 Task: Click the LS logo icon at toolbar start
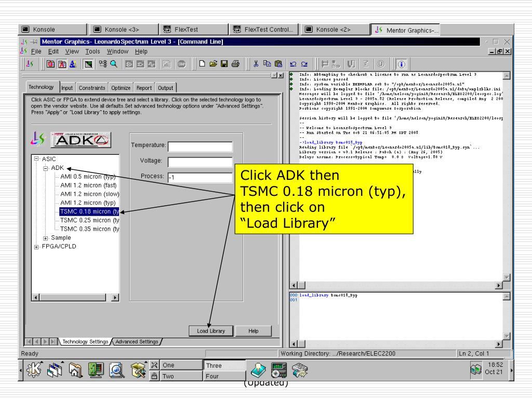pos(30,64)
